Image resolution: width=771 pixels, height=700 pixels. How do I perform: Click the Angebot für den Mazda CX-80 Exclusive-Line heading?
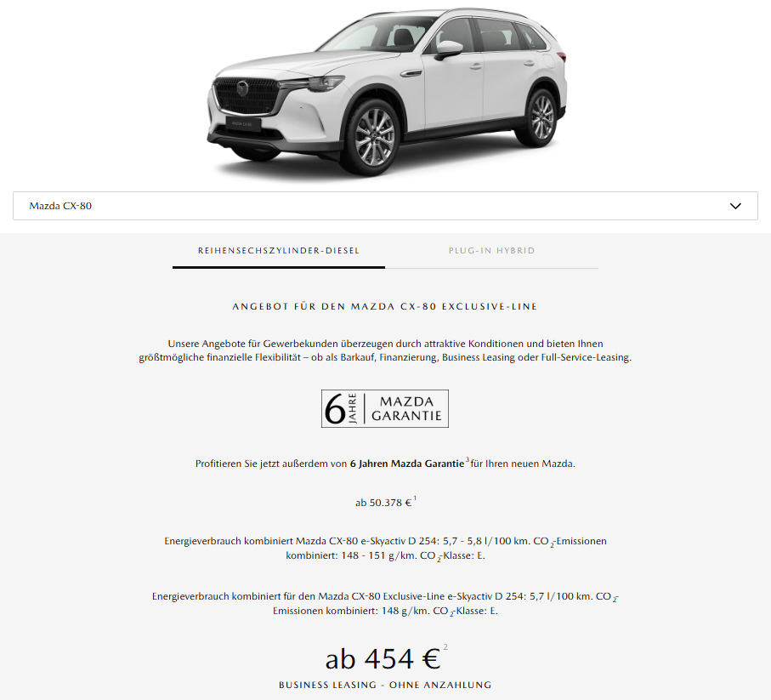point(385,306)
